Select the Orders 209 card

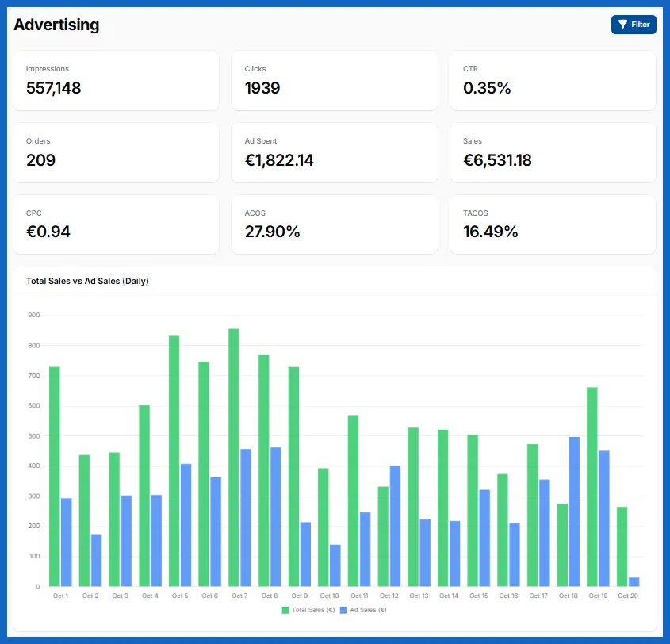pyautogui.click(x=117, y=152)
